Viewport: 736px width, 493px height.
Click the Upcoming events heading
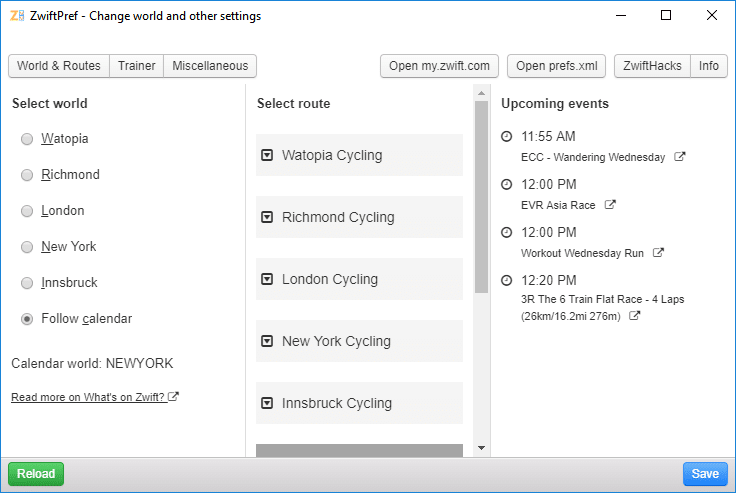555,103
